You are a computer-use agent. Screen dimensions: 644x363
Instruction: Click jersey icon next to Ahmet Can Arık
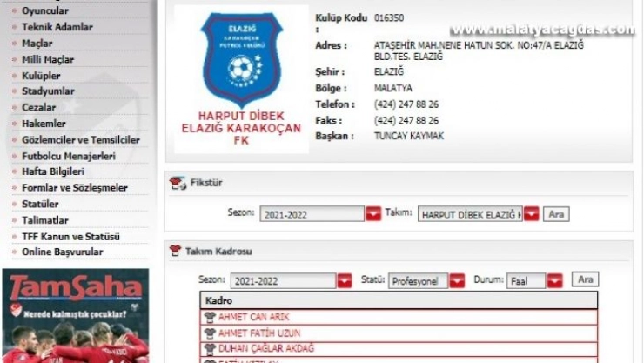pyautogui.click(x=209, y=317)
